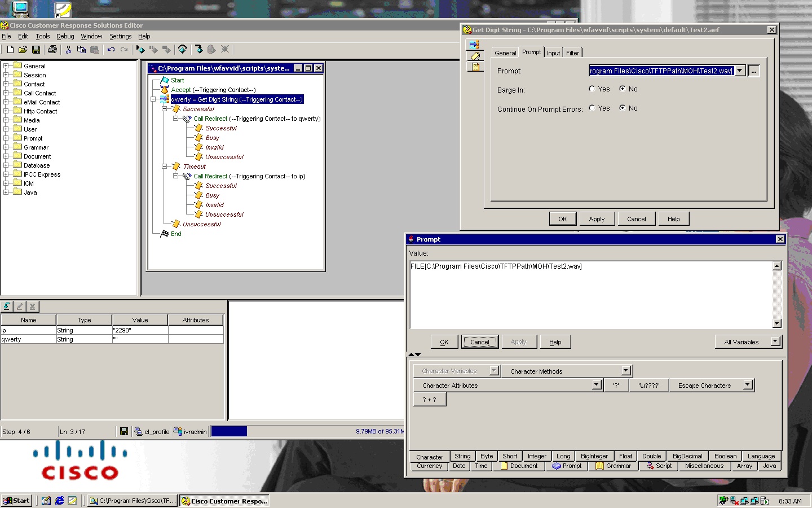Screen dimensions: 812x508
Task: Cut selection with the scissors icon
Action: pos(68,50)
